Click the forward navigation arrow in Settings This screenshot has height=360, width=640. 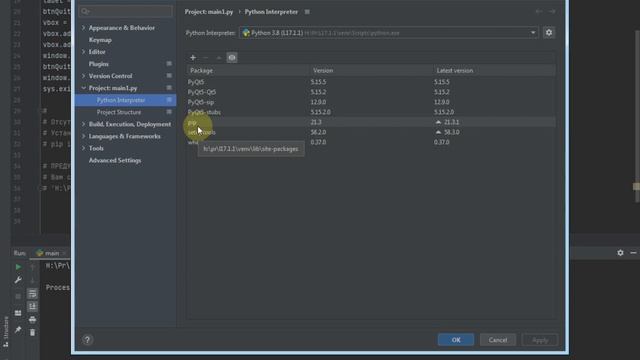(x=552, y=12)
